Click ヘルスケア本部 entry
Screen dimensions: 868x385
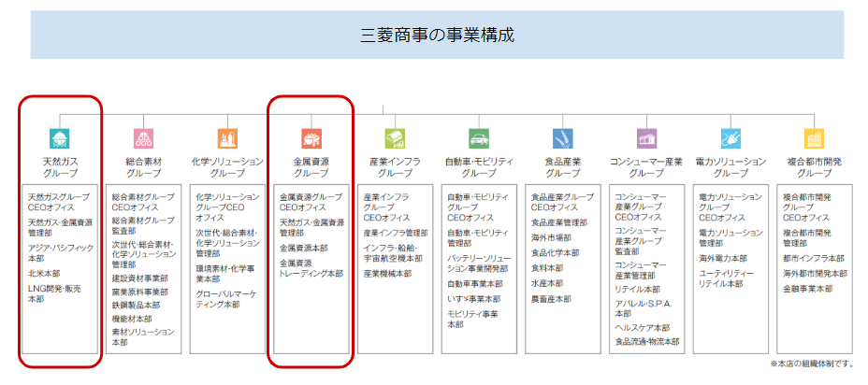coord(643,327)
